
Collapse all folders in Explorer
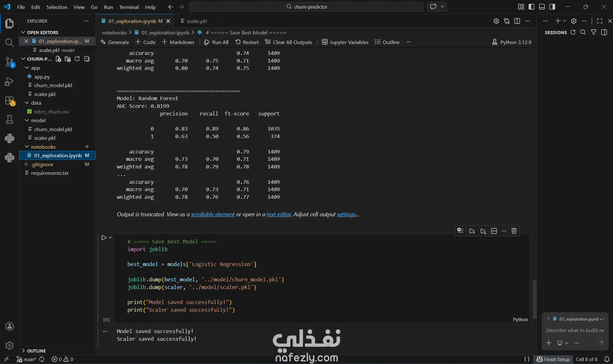tap(87, 59)
